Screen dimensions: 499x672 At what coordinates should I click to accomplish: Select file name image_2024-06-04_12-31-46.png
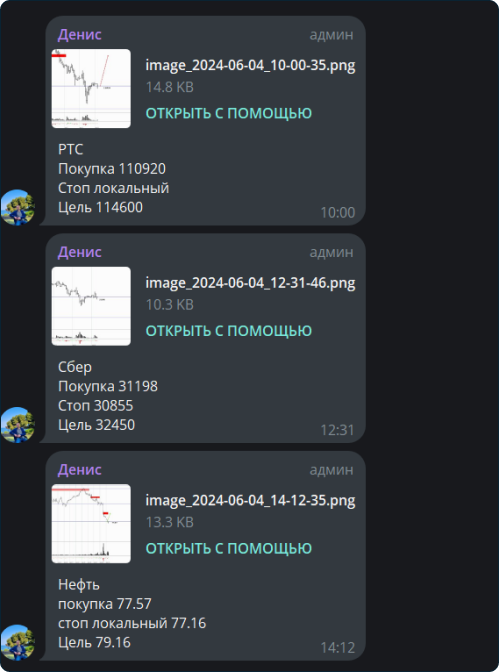[250, 283]
